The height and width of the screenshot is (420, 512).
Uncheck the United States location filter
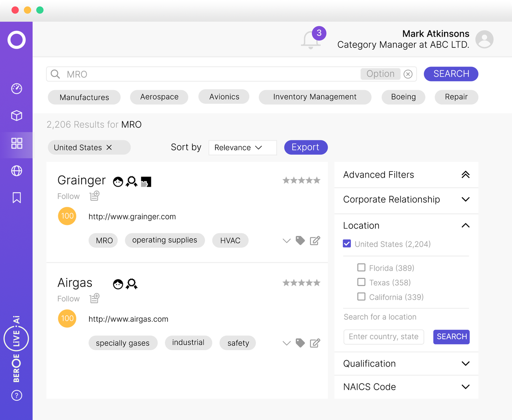[347, 244]
